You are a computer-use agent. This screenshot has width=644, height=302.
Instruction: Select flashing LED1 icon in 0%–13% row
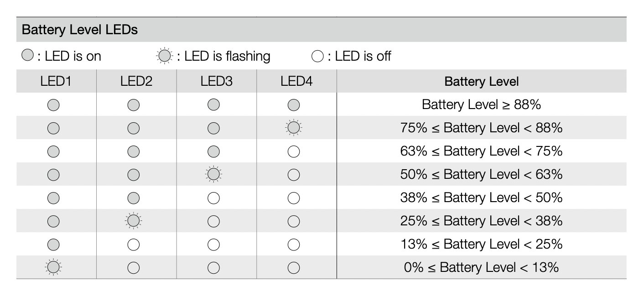(x=53, y=267)
